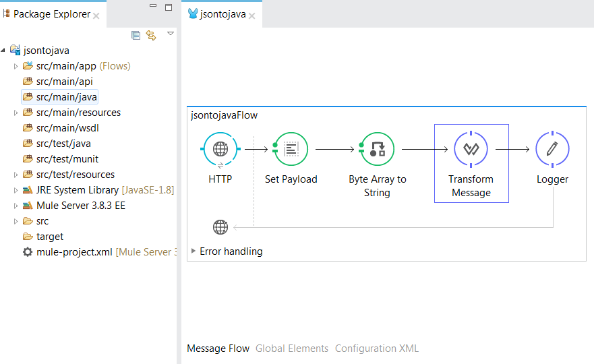Click Collapse All icon in Package Explorer
The width and height of the screenshot is (594, 364).
click(136, 35)
